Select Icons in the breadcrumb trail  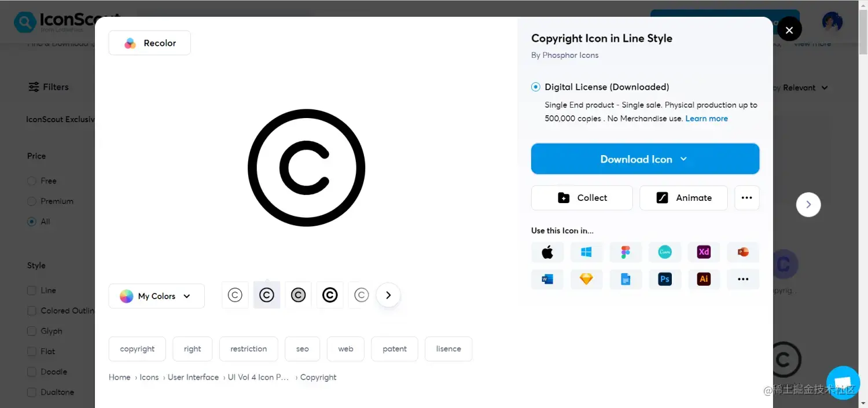(x=149, y=377)
